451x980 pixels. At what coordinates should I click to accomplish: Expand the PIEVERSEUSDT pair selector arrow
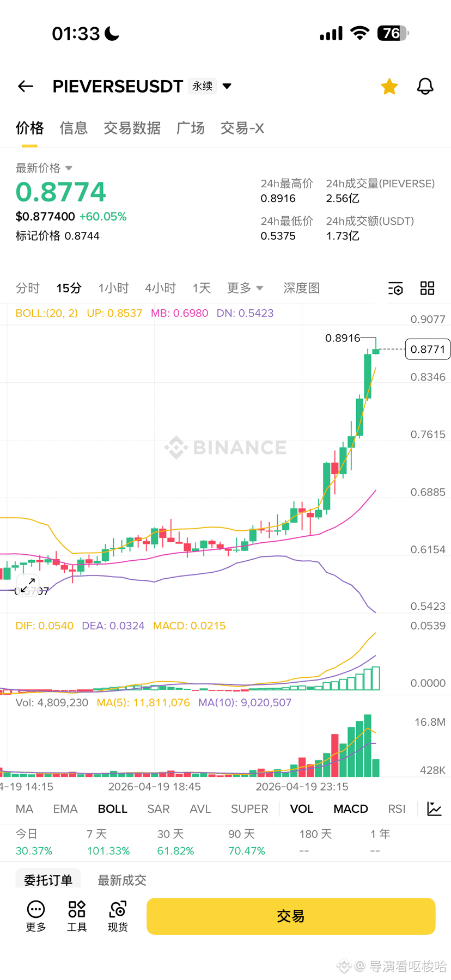[227, 86]
